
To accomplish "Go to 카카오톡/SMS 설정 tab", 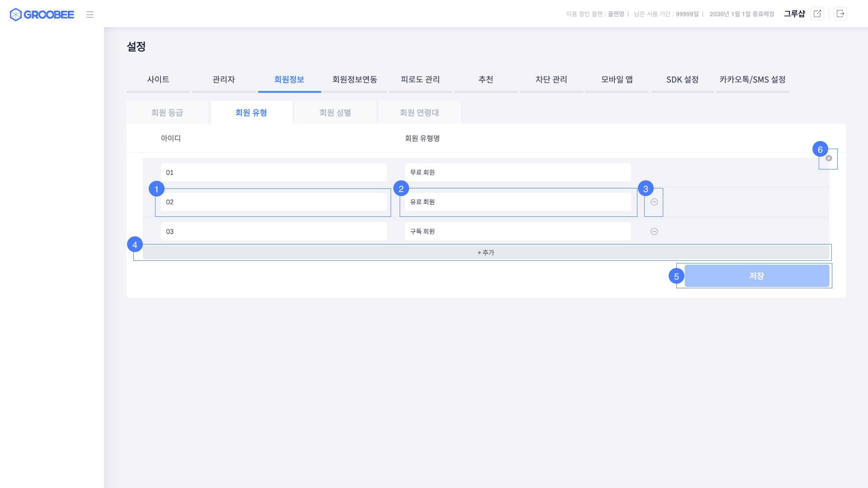I will tap(752, 80).
